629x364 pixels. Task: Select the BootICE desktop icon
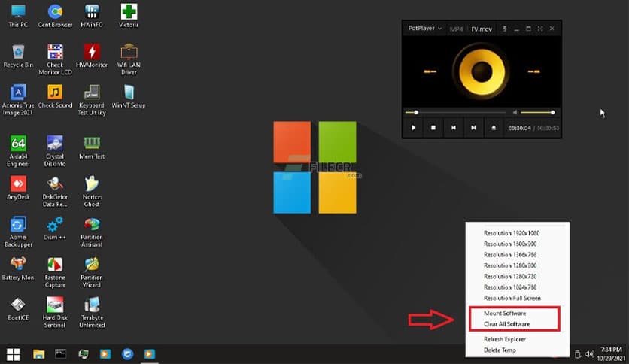18,305
